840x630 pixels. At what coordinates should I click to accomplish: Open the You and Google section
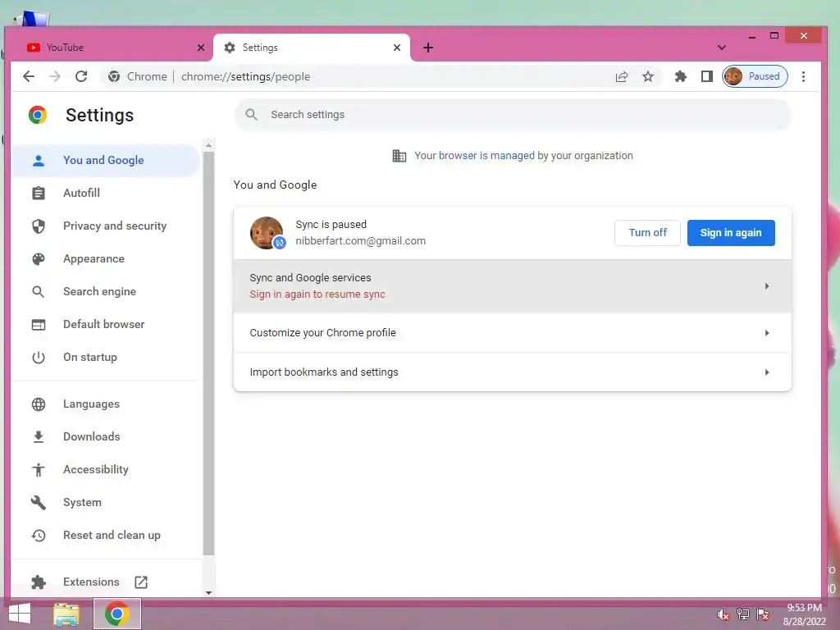click(106, 160)
